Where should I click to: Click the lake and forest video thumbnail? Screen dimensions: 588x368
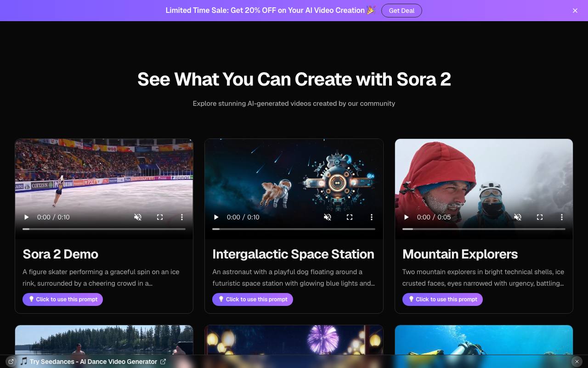tap(104, 340)
